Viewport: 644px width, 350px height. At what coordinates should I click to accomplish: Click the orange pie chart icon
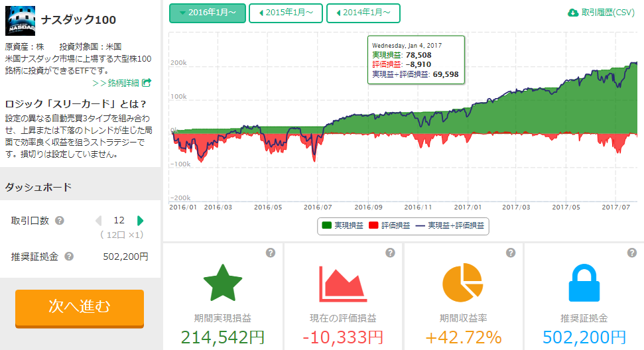(x=463, y=282)
